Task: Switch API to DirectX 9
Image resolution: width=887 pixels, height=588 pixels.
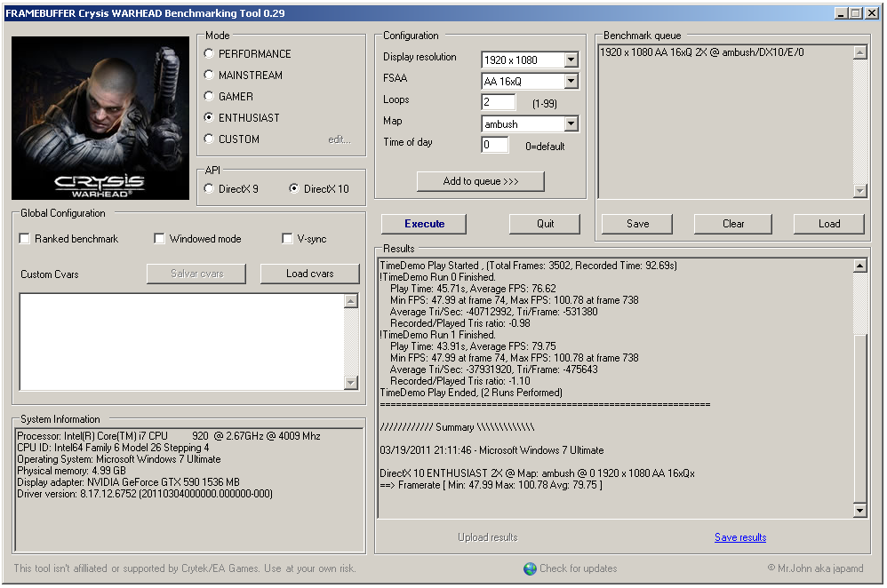Action: point(207,188)
